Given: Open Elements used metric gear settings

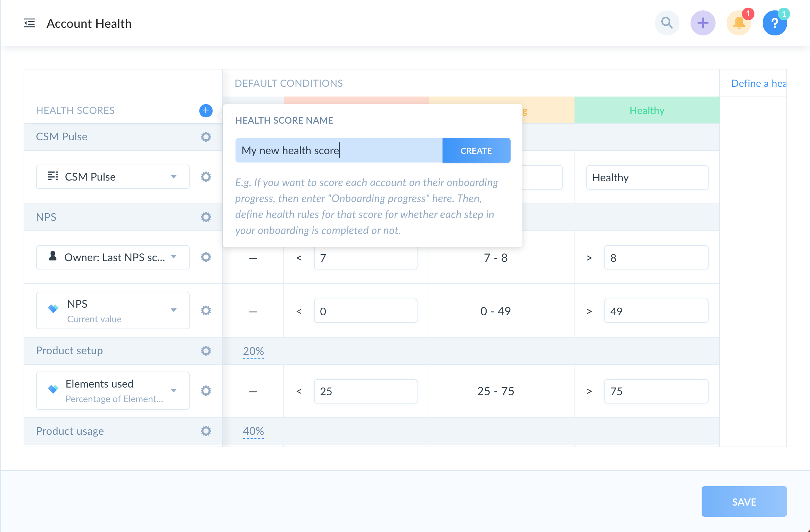Looking at the screenshot, I should (x=206, y=391).
